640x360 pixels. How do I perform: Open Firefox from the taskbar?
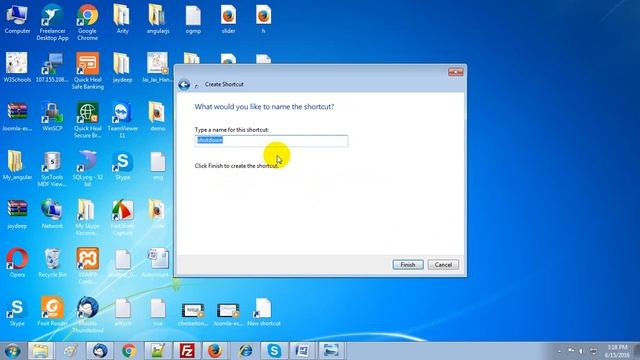tap(215, 351)
